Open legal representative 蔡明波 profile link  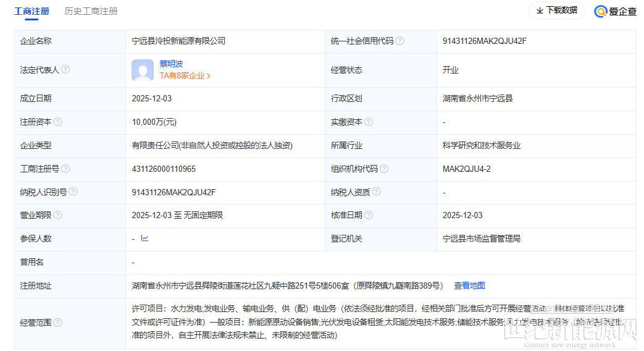tap(171, 64)
